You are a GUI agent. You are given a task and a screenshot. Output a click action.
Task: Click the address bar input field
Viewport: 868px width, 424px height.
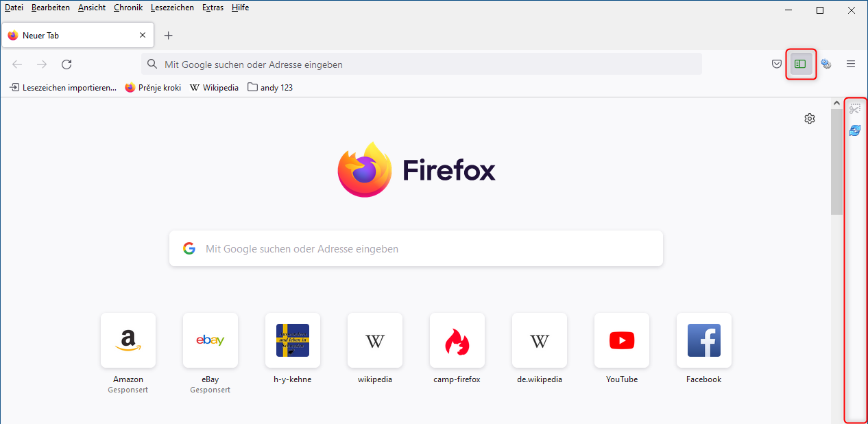[x=421, y=64]
